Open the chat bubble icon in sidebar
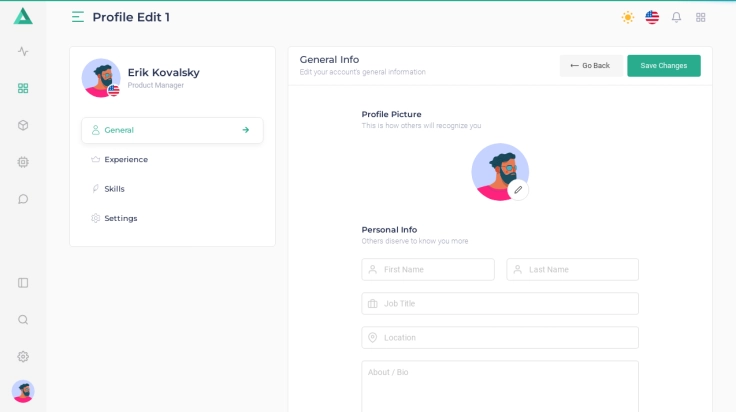The height and width of the screenshot is (412, 736). coord(23,199)
